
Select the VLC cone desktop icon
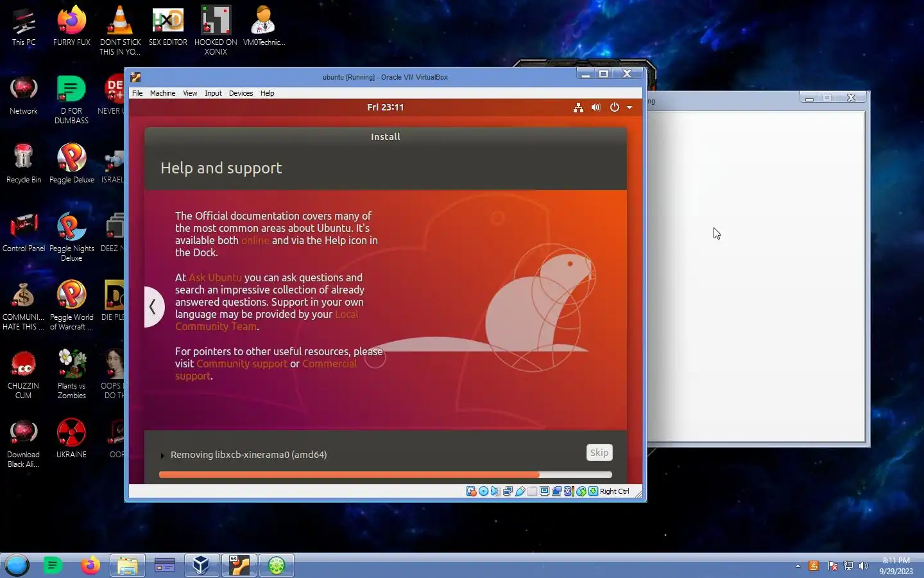(120, 31)
